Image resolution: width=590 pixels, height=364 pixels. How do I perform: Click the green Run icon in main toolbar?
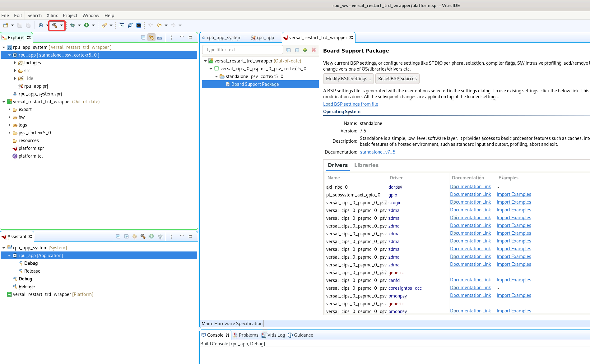click(86, 25)
